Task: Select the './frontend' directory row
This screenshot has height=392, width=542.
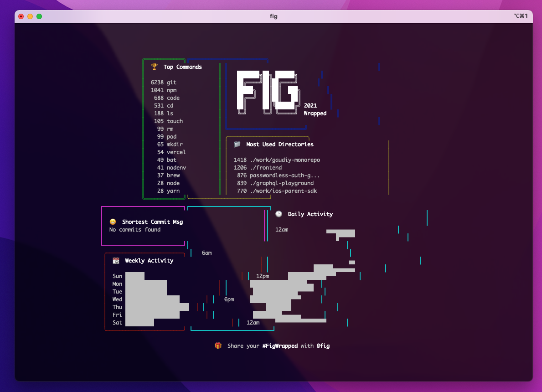Action: [x=258, y=168]
